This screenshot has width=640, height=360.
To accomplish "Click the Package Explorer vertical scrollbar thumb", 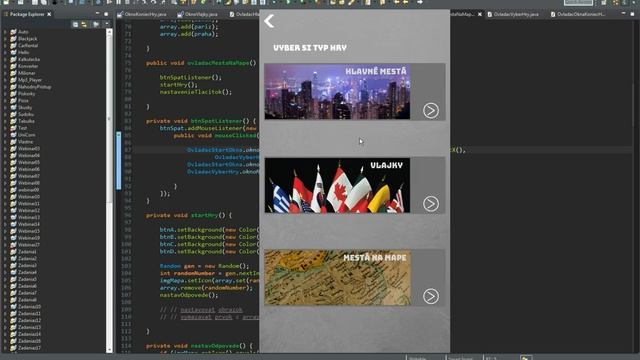I will [109, 118].
